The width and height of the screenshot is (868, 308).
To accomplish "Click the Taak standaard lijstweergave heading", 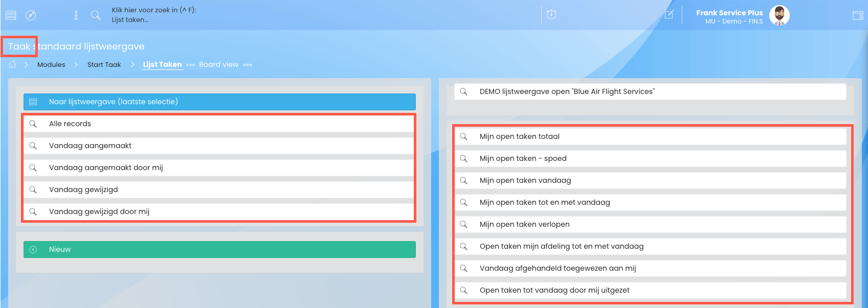I will [x=76, y=46].
